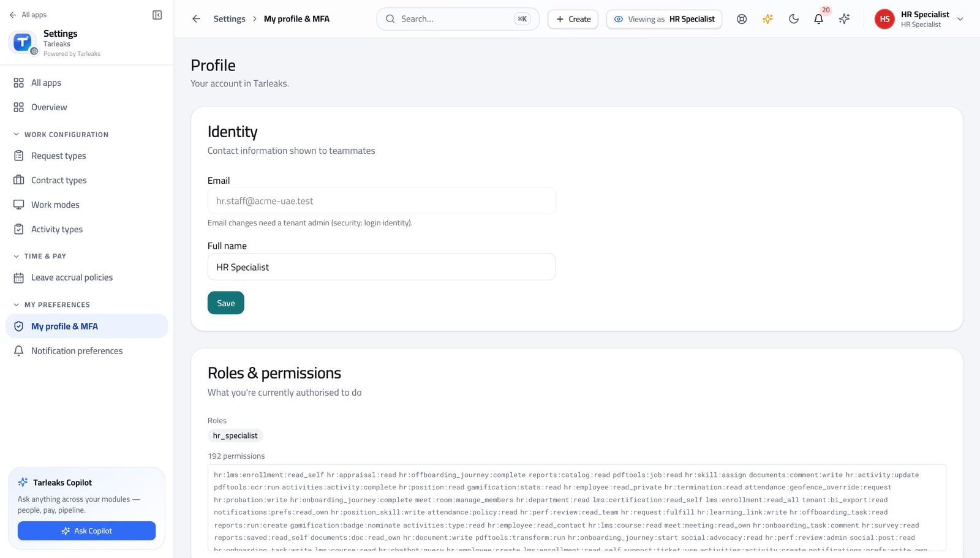
Task: Click the back arrow beside Settings breadcrumb
Action: pyautogui.click(x=196, y=19)
